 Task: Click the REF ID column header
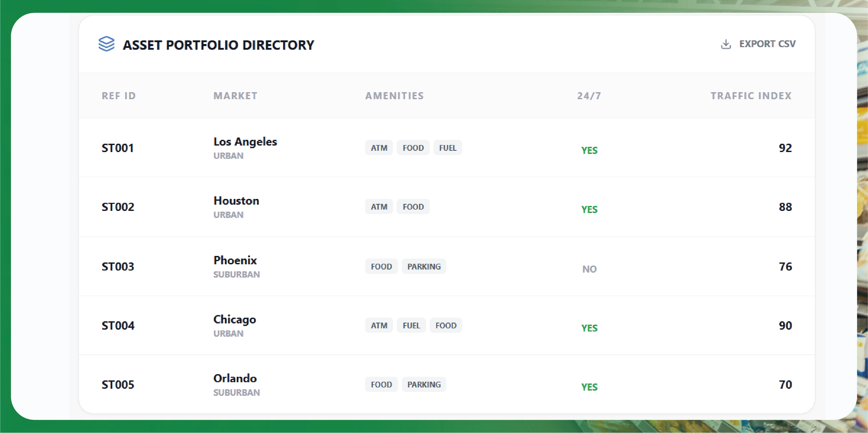[119, 96]
